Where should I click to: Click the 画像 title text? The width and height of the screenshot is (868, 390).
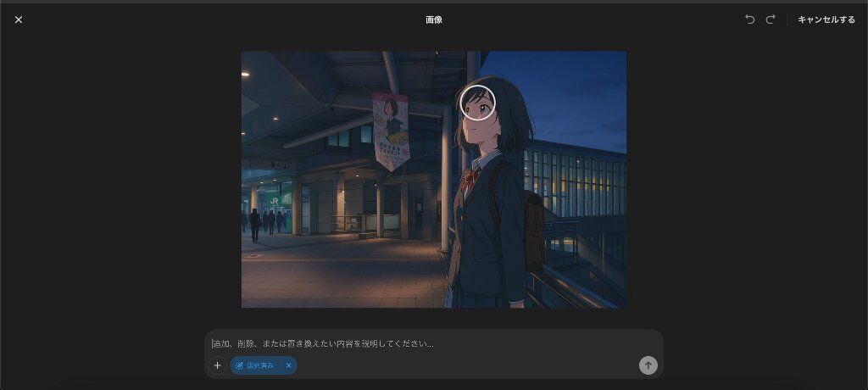[434, 20]
